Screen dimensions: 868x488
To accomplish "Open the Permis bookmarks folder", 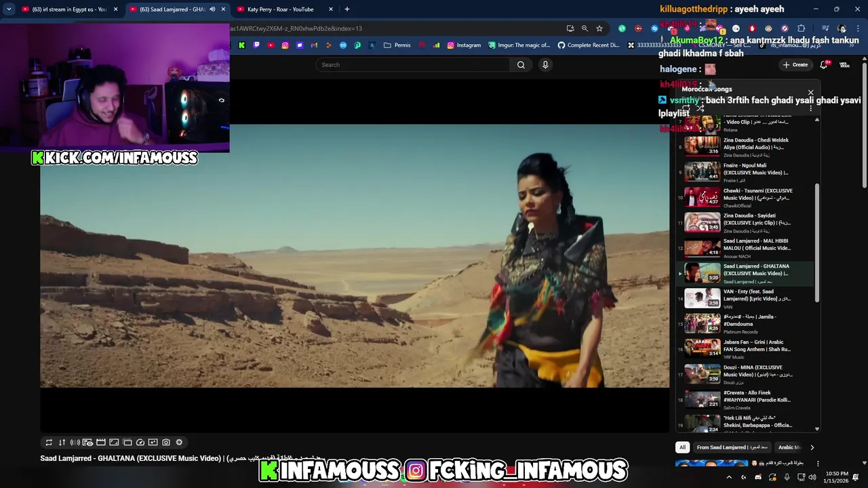I will click(x=397, y=45).
